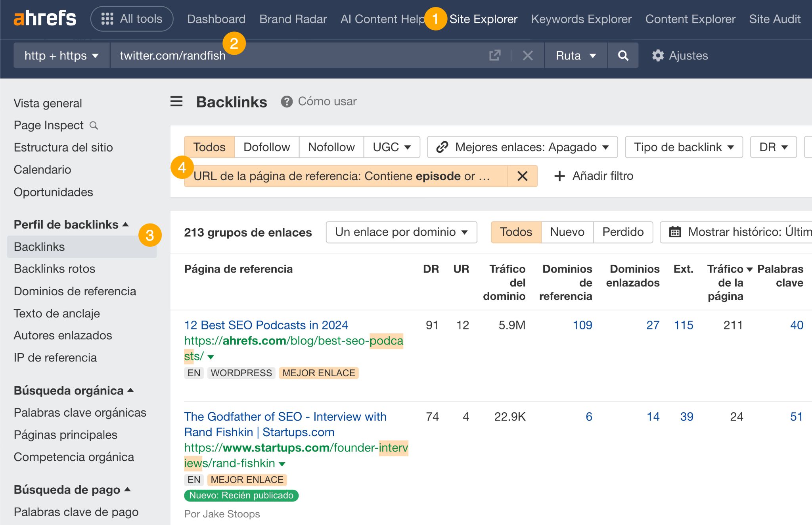Viewport: 812px width, 525px height.
Task: Open the All tools grid menu
Action: click(132, 18)
